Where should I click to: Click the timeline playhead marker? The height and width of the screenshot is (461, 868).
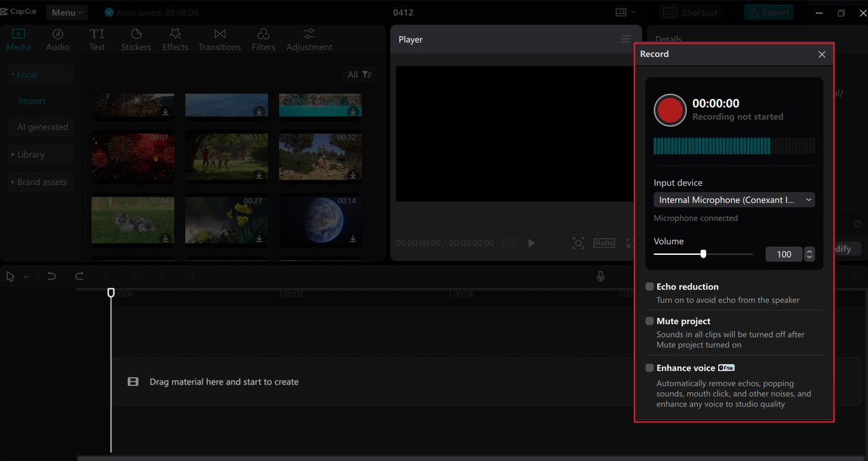(111, 293)
